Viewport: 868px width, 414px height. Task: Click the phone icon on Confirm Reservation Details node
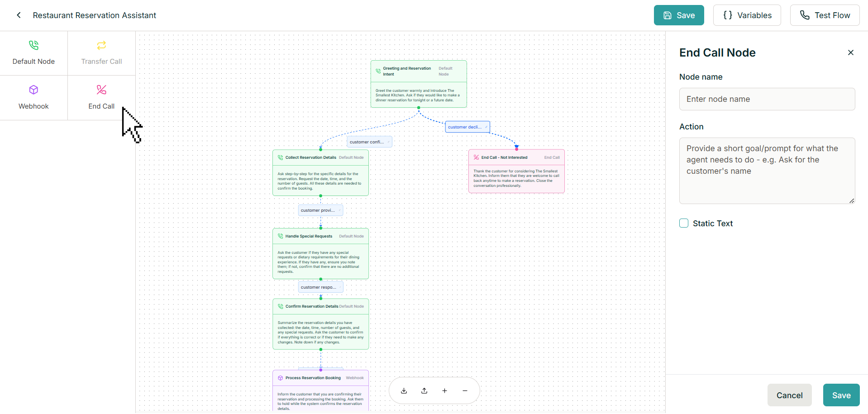(x=281, y=306)
